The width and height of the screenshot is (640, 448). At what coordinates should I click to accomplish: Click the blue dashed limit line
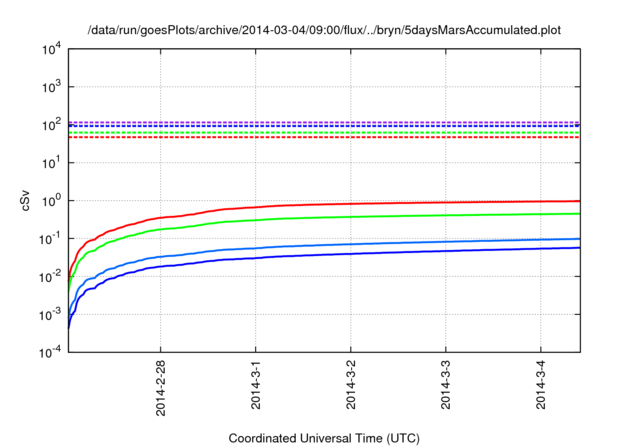[x=324, y=126]
